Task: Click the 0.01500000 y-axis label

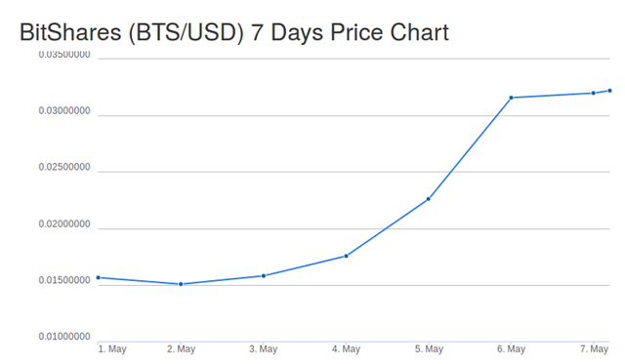Action: click(64, 280)
